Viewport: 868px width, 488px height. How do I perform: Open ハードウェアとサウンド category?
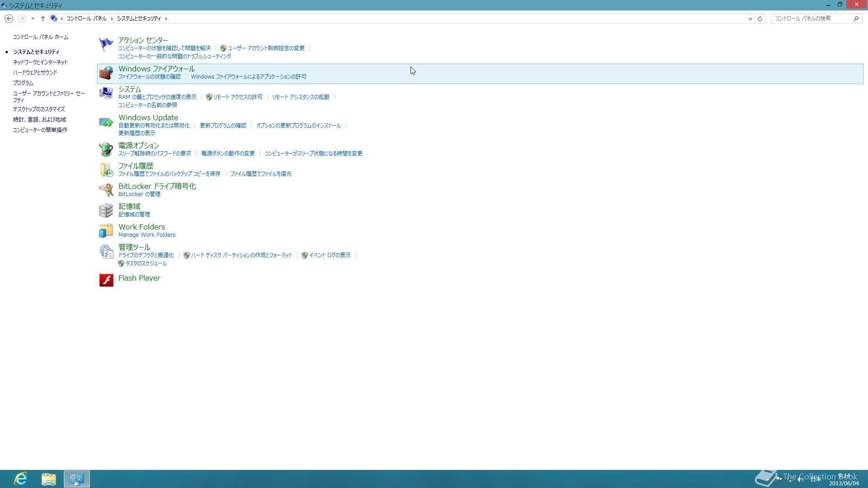35,73
